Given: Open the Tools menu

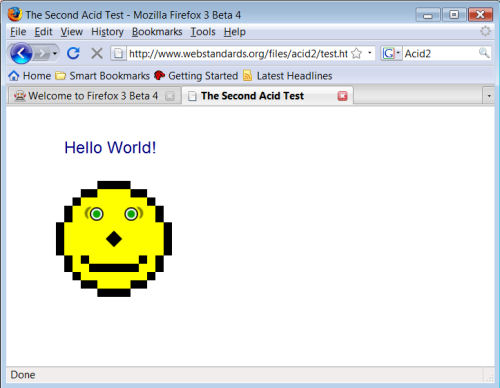Looking at the screenshot, I should pos(203,32).
